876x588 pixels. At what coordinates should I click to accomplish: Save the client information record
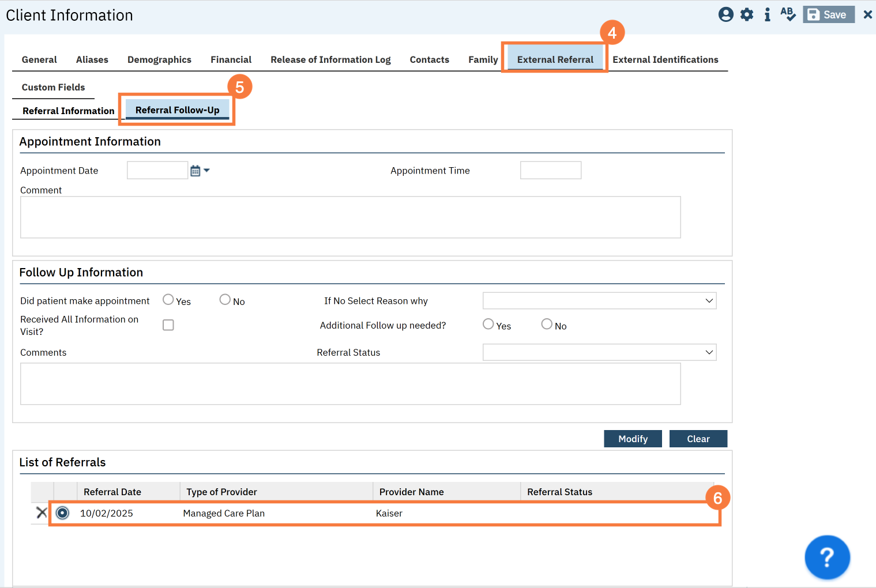[x=828, y=14]
